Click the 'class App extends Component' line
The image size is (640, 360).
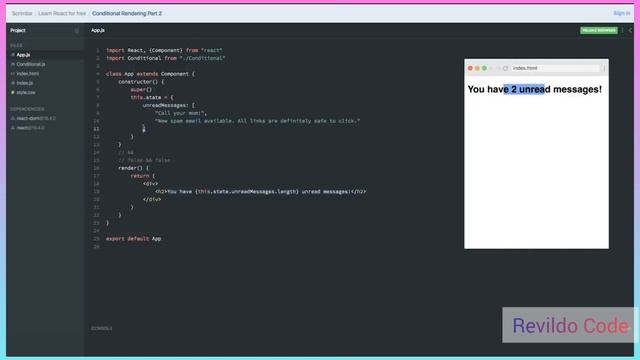(x=151, y=74)
